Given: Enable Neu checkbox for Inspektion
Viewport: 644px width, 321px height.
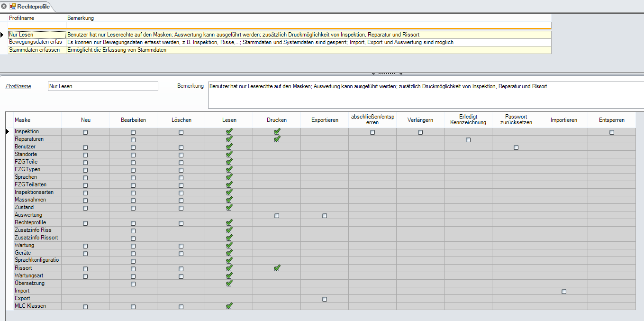Looking at the screenshot, I should coord(85,132).
